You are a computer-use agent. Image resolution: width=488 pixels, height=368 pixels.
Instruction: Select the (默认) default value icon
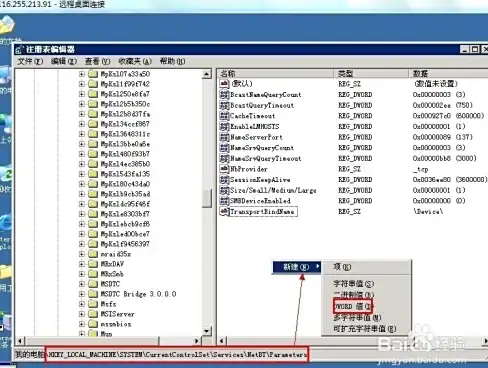point(224,84)
